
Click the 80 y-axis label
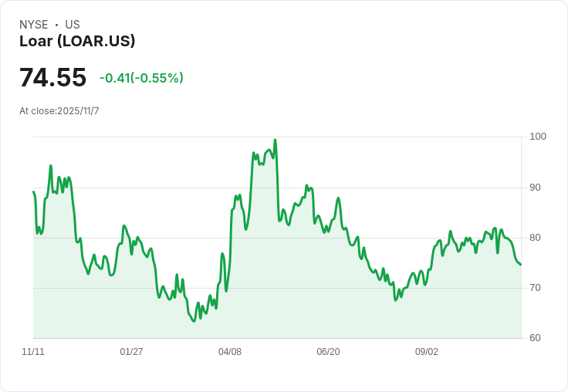[x=536, y=238]
